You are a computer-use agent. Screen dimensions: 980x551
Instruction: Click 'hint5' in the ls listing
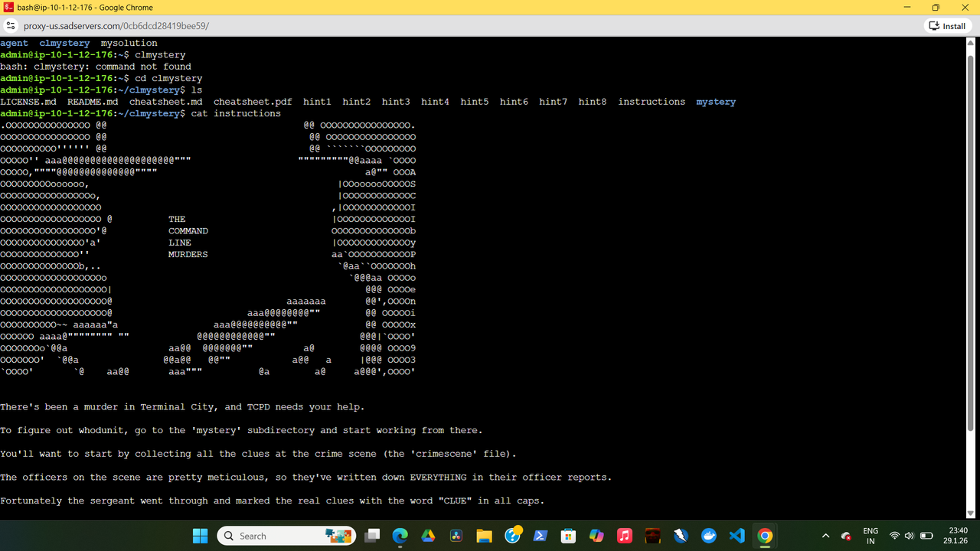click(475, 102)
